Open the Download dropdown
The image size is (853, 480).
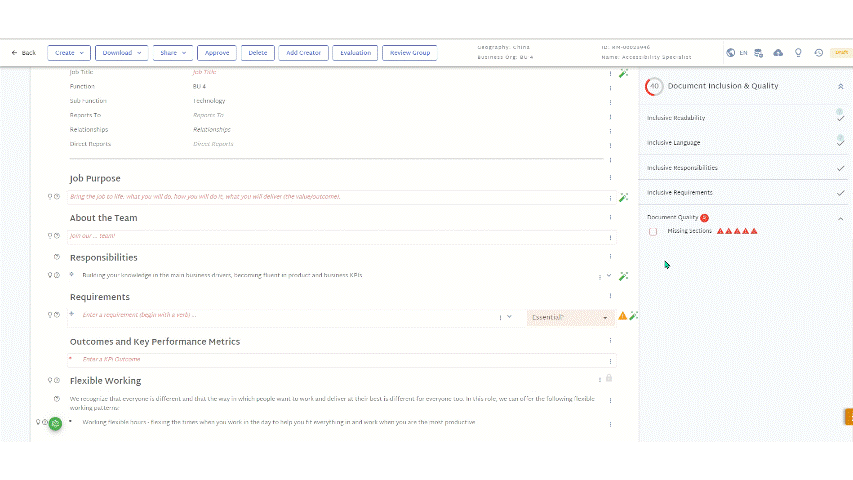pyautogui.click(x=121, y=53)
